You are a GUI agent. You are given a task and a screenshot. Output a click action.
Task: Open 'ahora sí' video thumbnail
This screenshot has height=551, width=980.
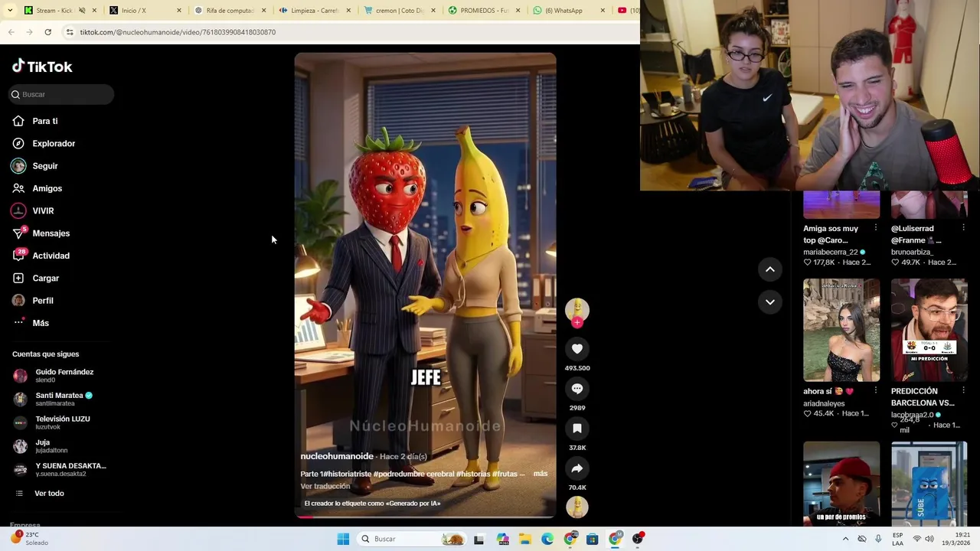pos(841,330)
